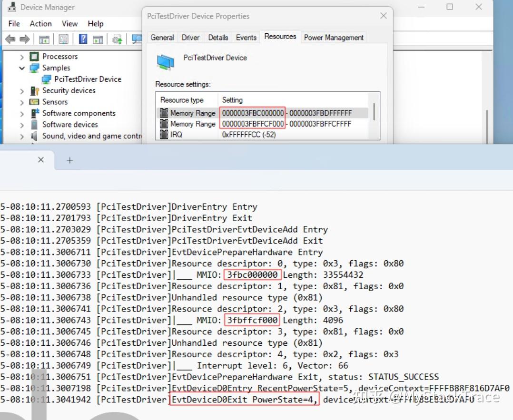
Task: Click the Help icon in Device Manager toolbar
Action: pos(83,39)
